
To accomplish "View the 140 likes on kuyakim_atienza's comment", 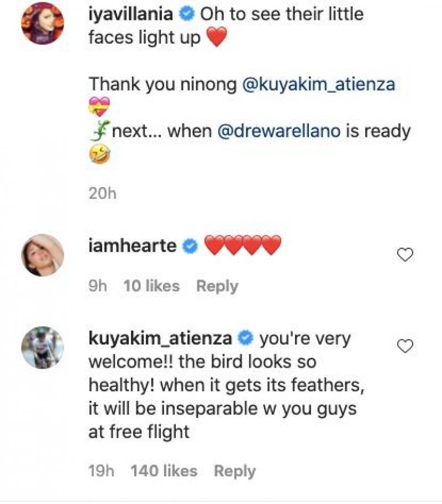I will tap(163, 470).
